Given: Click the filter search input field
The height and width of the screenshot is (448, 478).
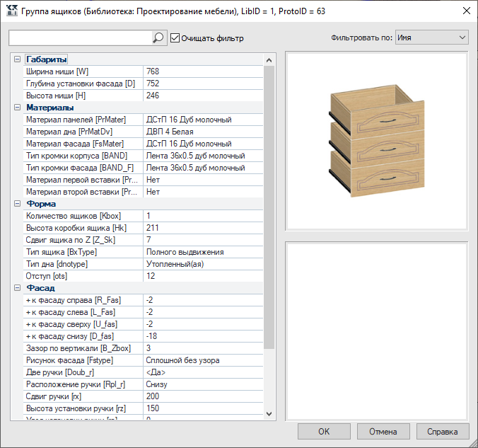Looking at the screenshot, I should pyautogui.click(x=81, y=38).
